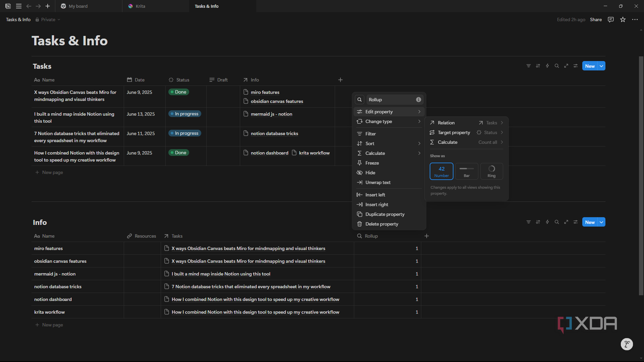
Task: Open a new tab with plus icon
Action: 48,6
